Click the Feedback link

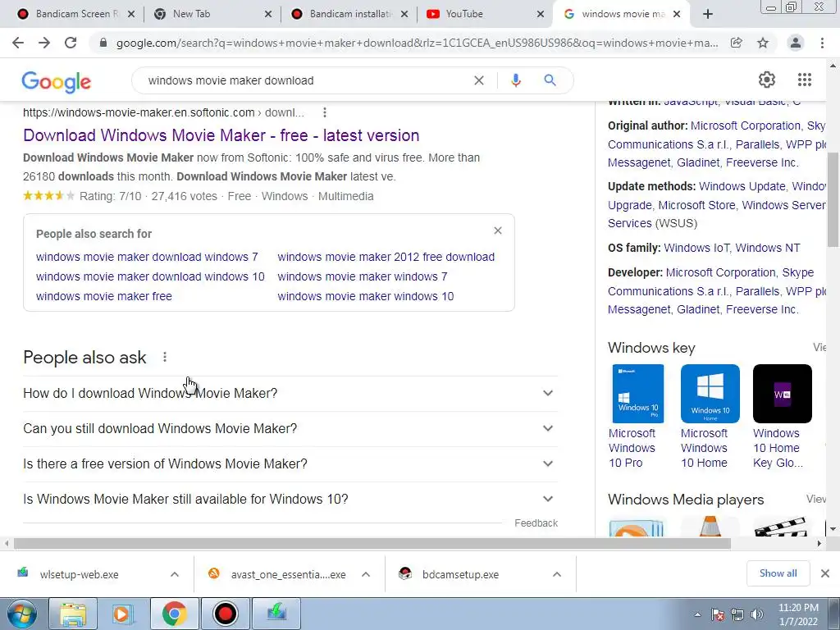[x=536, y=523]
